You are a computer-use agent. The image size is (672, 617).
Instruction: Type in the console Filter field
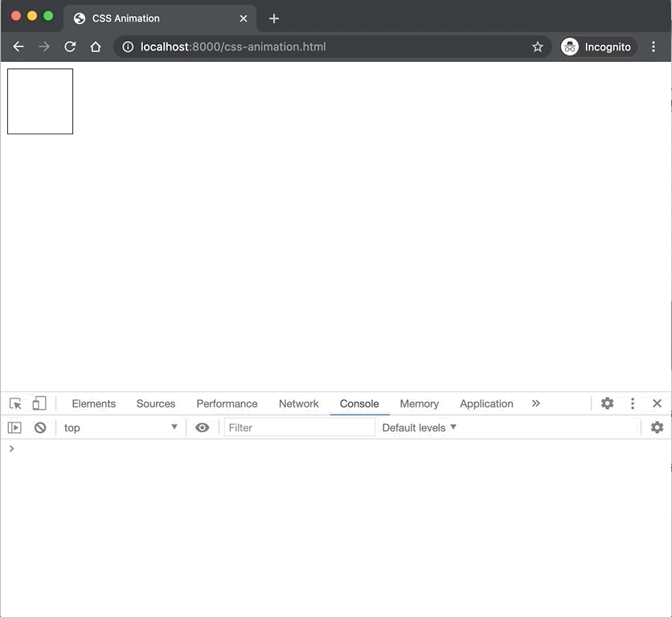[297, 427]
